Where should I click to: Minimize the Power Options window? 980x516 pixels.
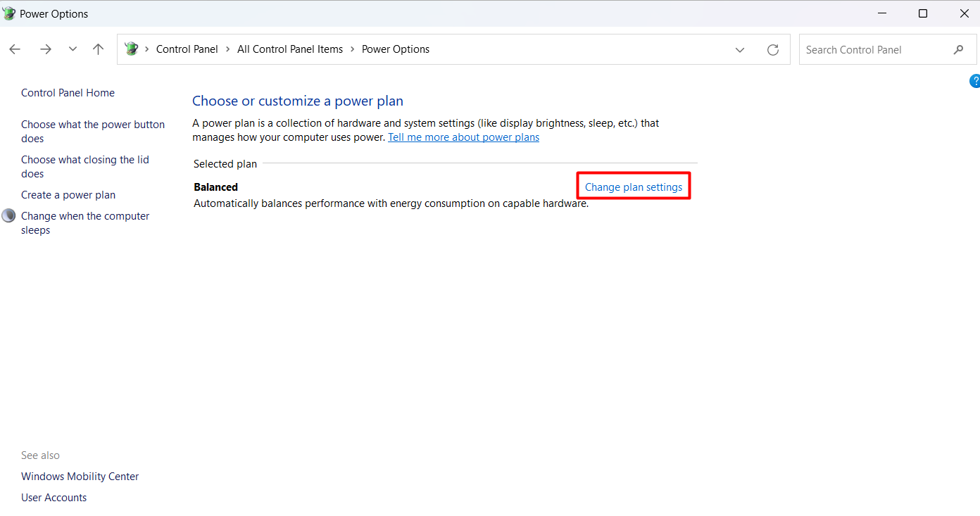[x=882, y=13]
